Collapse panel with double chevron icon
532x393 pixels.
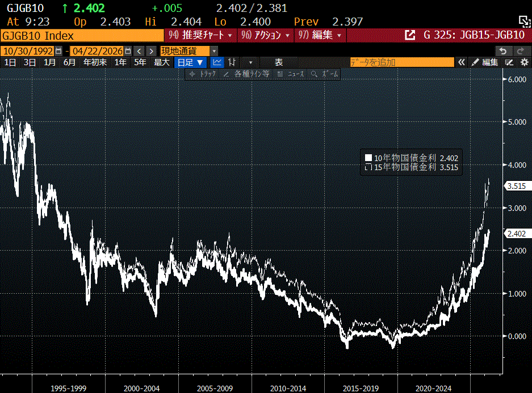point(462,62)
